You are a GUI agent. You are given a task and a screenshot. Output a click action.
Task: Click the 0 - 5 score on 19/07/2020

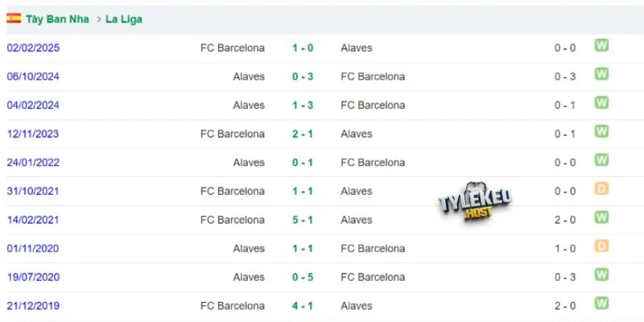(x=303, y=277)
